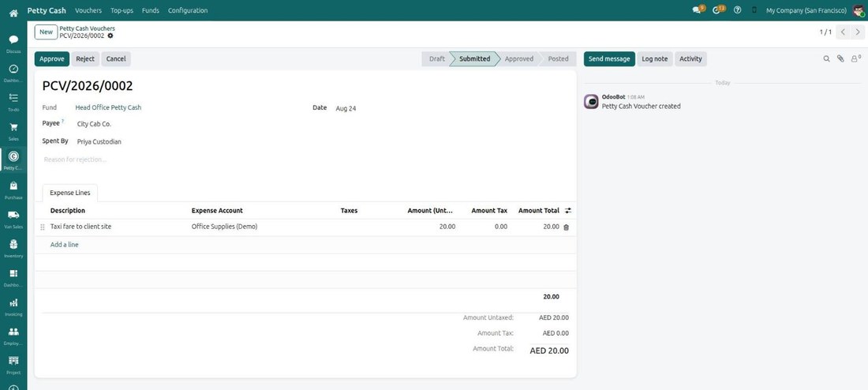Click the Posted status stage
This screenshot has height=390, width=868.
558,58
